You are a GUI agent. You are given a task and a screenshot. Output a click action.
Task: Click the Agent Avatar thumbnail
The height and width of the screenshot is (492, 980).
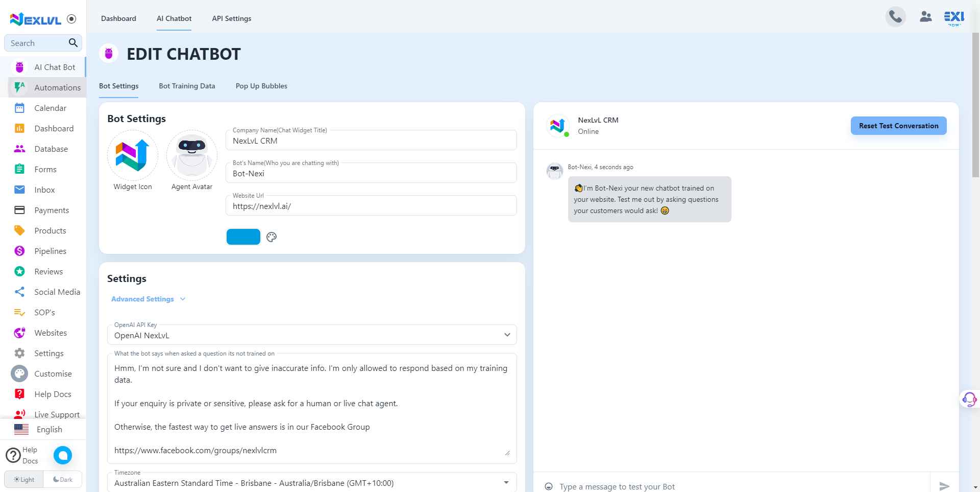point(192,155)
